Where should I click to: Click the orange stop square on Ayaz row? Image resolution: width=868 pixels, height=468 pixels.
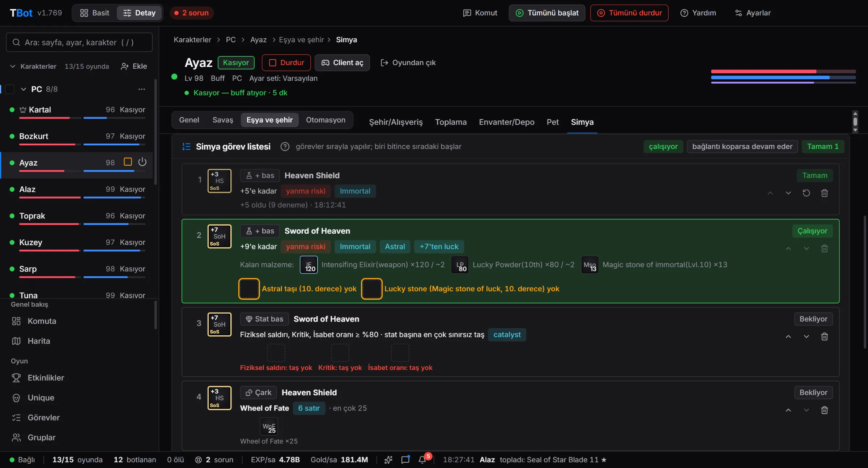(128, 162)
